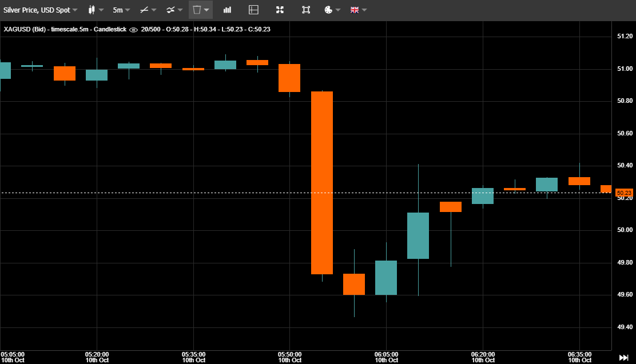Viewport: 636px width, 364px height.
Task: Expand the theme palette dropdown arrow
Action: click(338, 10)
